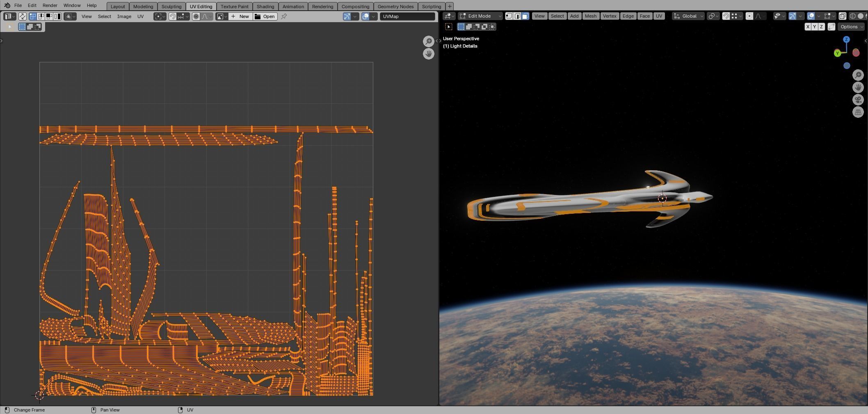Enable Y axis mesh mirror
Screen dimensions: 868x414
tap(815, 27)
